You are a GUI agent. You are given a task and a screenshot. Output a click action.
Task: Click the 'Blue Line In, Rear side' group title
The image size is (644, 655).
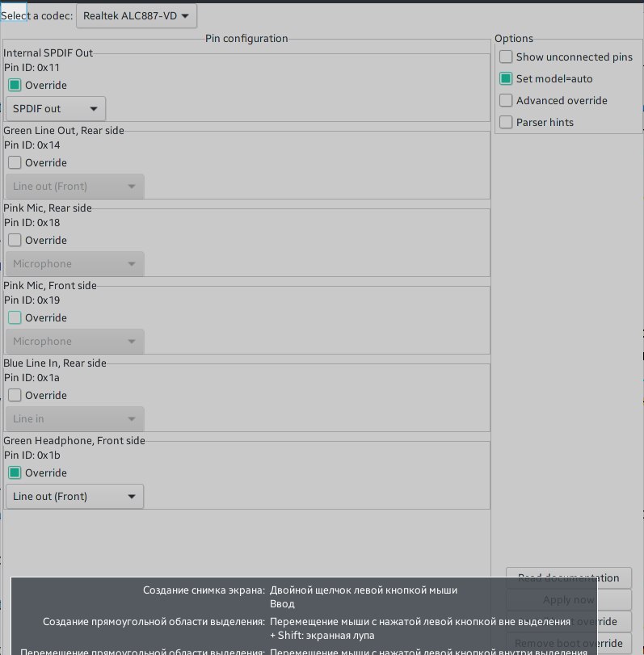coord(55,363)
